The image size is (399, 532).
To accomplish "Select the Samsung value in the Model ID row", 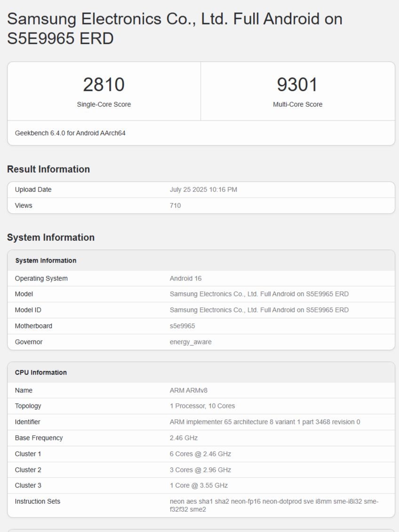I will [x=259, y=310].
